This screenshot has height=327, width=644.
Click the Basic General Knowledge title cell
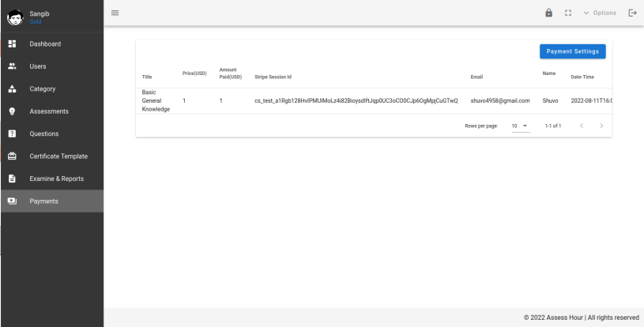click(x=155, y=101)
